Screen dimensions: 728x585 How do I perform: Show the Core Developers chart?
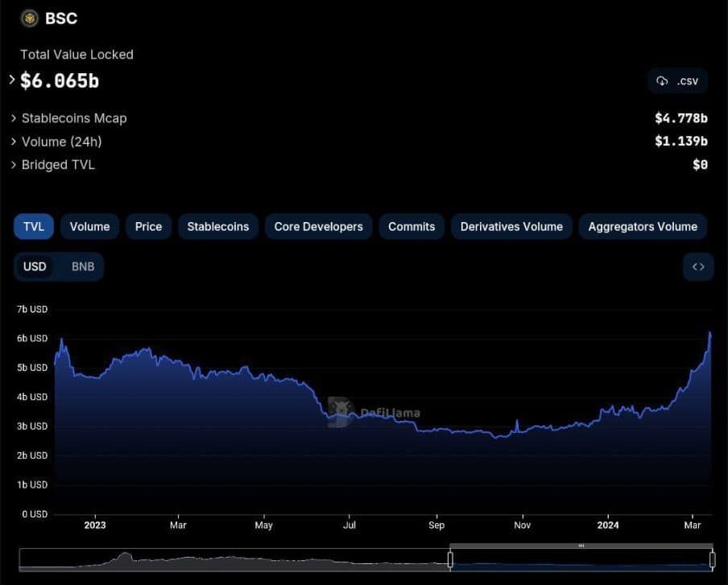319,226
